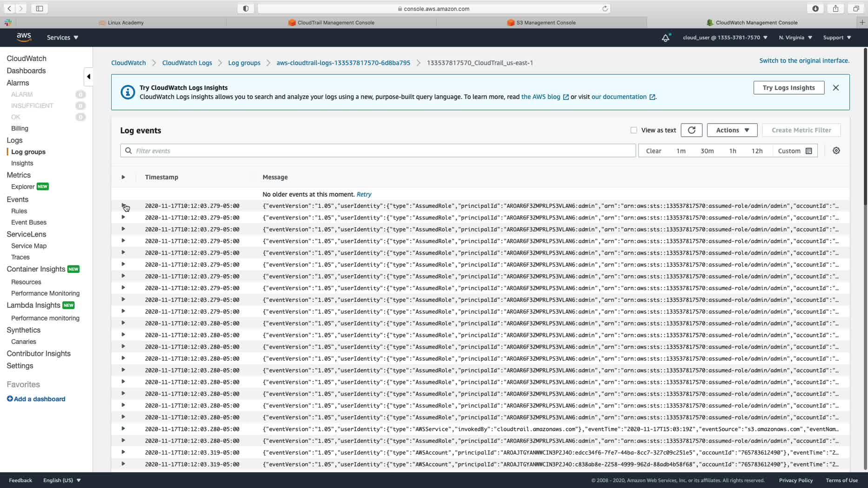868x488 pixels.
Task: Navigate to Log groups breadcrumb
Action: 244,63
